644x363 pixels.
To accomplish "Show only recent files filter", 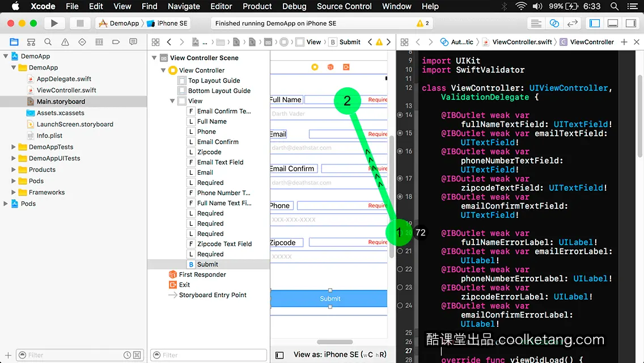I will (128, 355).
